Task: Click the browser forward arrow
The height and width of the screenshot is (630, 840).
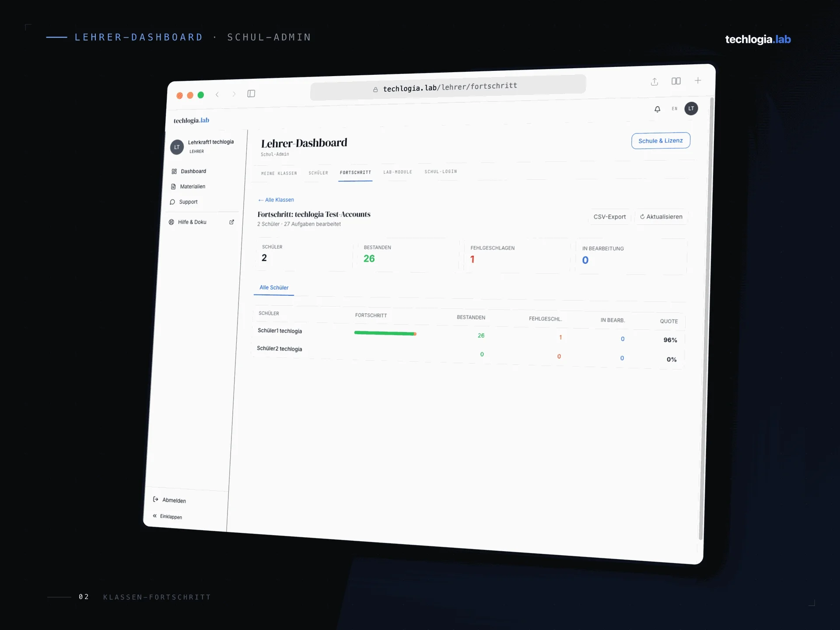Action: [x=234, y=94]
